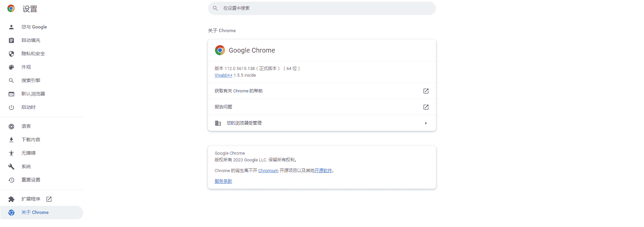Expand the 您的浏览器受管理 arrow

426,123
